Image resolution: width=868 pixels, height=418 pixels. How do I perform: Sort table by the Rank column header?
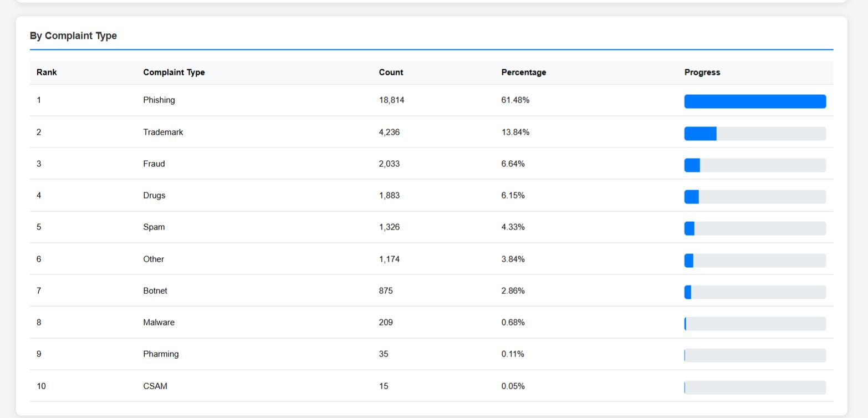pos(47,72)
